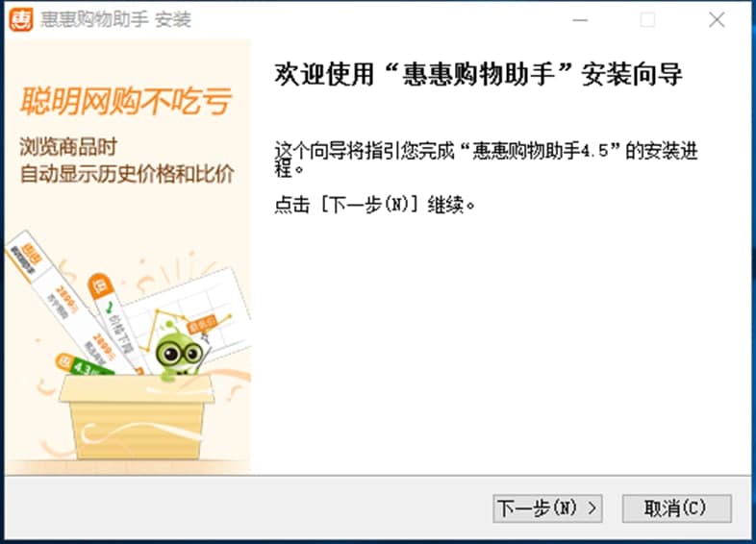The image size is (756, 544).
Task: Click the price chart graphic behind mascot
Action: [194, 310]
